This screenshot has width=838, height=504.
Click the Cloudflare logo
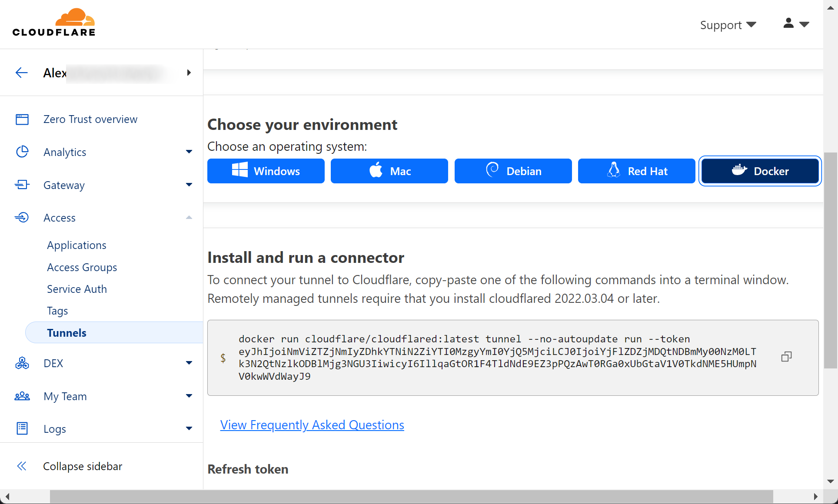[x=54, y=23]
